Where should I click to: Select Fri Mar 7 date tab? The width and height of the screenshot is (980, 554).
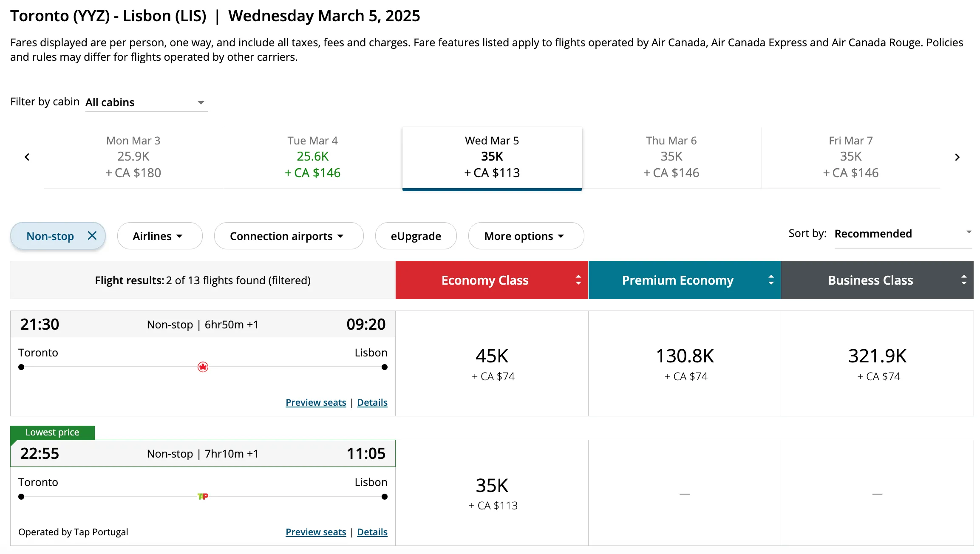(850, 157)
